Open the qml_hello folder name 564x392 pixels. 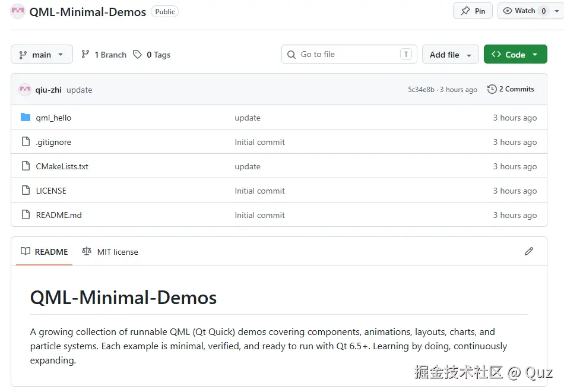point(53,118)
